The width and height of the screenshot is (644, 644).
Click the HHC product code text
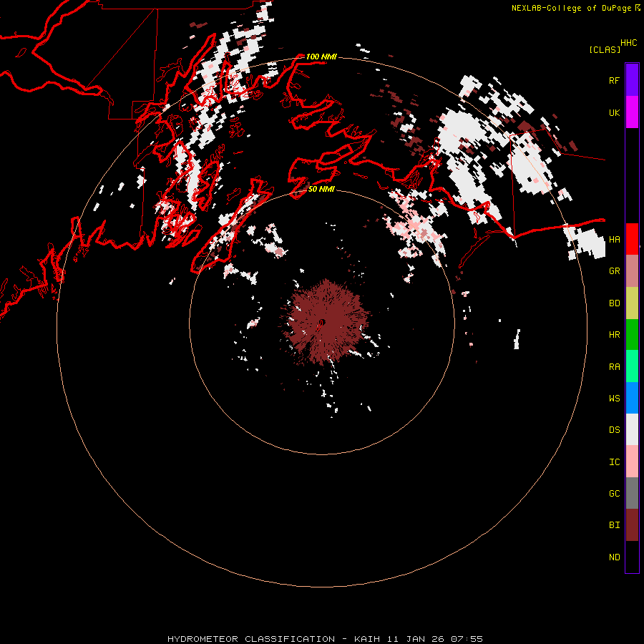628,43
